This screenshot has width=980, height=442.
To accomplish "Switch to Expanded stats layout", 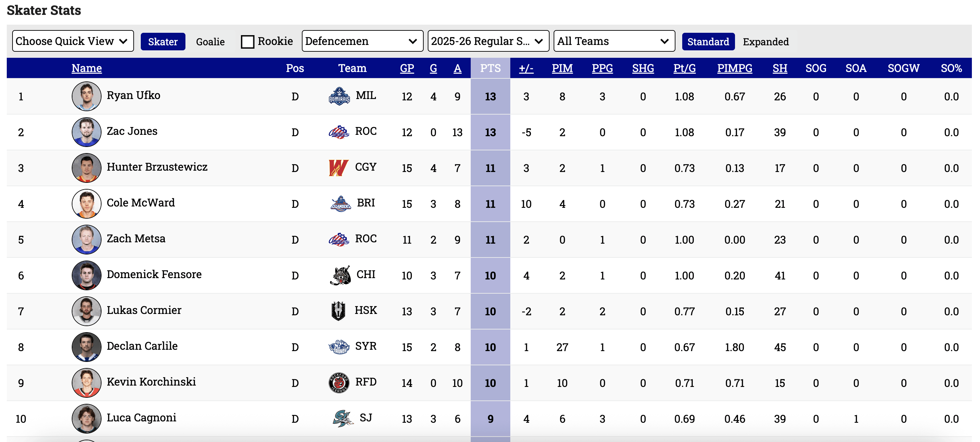I will (765, 42).
